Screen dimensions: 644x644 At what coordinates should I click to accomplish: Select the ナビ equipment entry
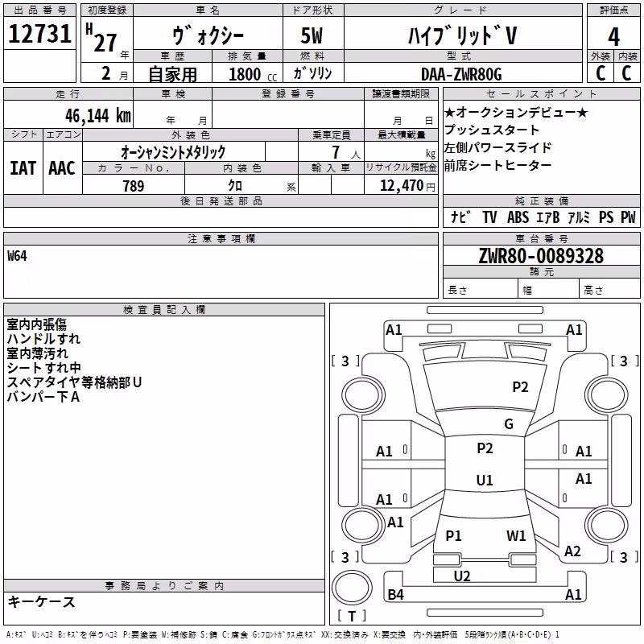pos(460,217)
